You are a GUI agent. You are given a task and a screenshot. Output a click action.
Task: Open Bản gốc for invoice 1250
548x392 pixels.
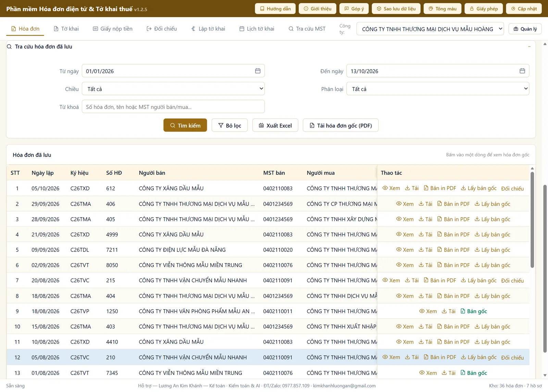pyautogui.click(x=474, y=311)
